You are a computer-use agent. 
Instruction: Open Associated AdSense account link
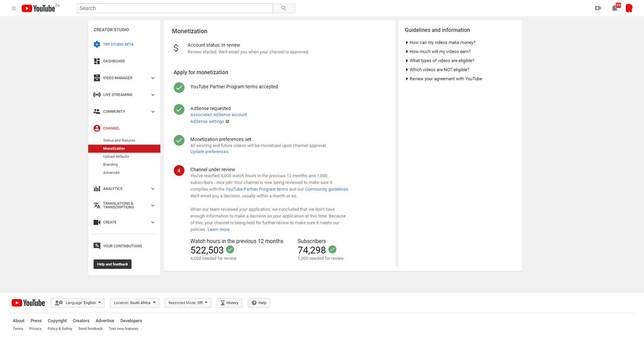[x=219, y=115]
